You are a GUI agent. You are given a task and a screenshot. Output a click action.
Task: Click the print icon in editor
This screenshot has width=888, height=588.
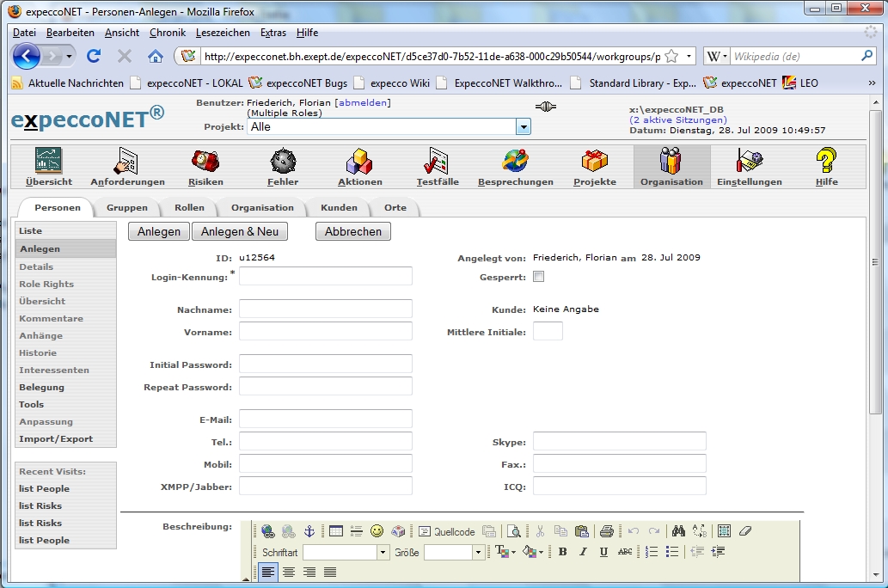tap(606, 531)
